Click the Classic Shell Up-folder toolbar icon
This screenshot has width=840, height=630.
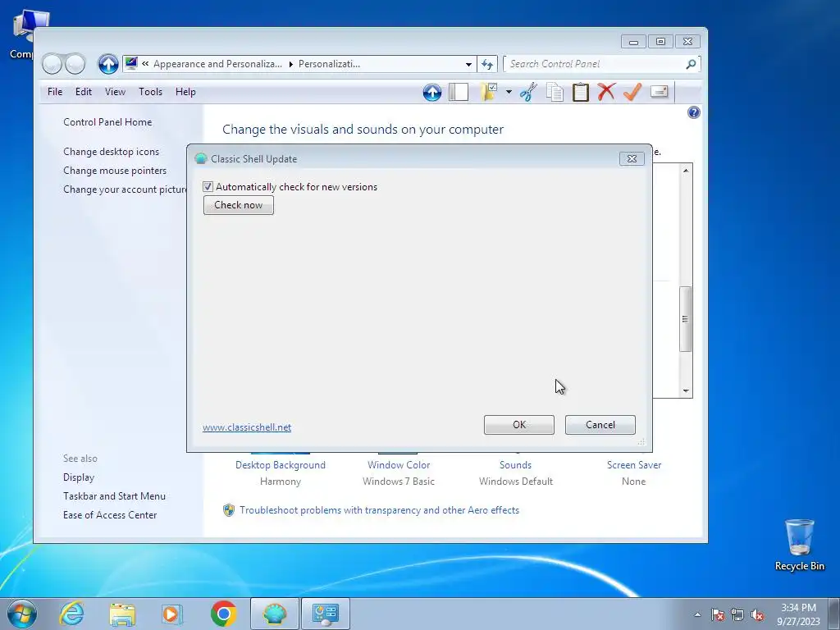point(432,92)
